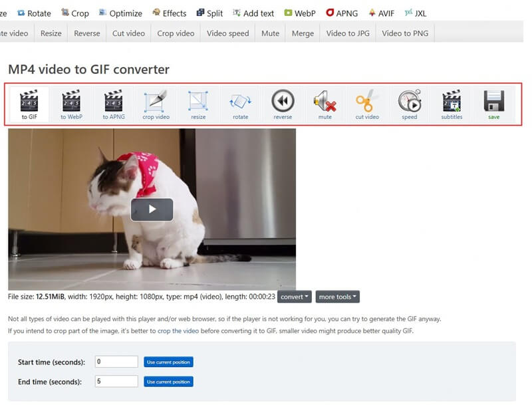This screenshot has width=532, height=405.
Task: Select the "to WebP" converter icon
Action: coord(70,104)
